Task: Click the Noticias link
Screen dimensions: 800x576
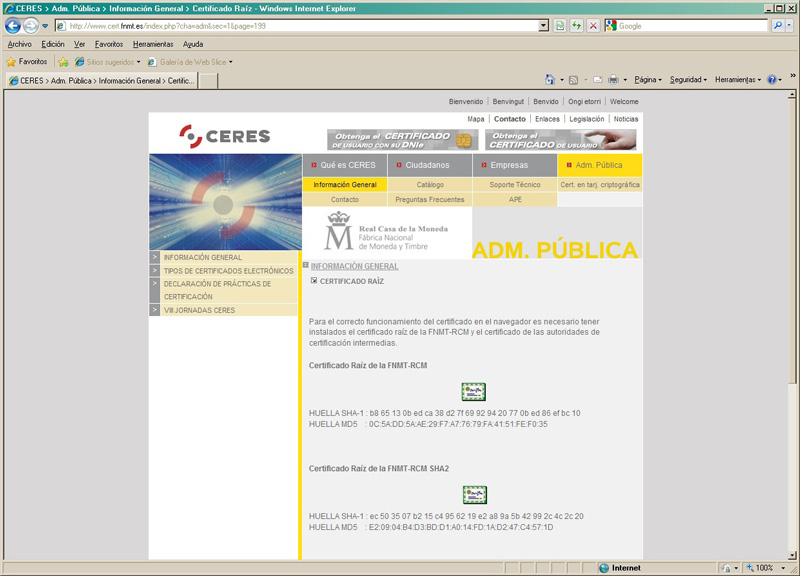Action: pos(626,119)
